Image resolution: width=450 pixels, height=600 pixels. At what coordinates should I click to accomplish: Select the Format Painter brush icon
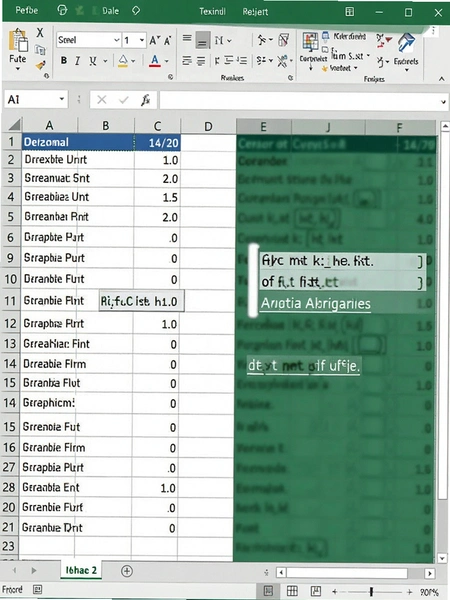coord(41,66)
